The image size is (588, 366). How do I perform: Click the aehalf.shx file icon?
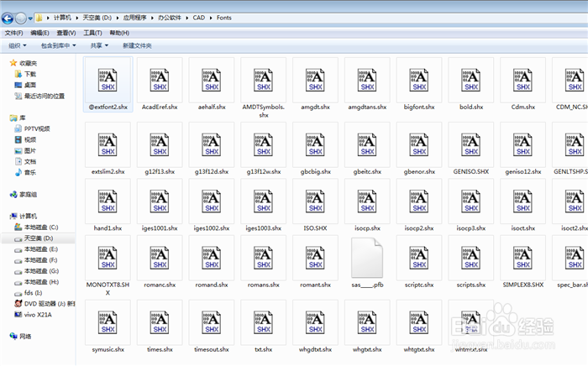(212, 81)
